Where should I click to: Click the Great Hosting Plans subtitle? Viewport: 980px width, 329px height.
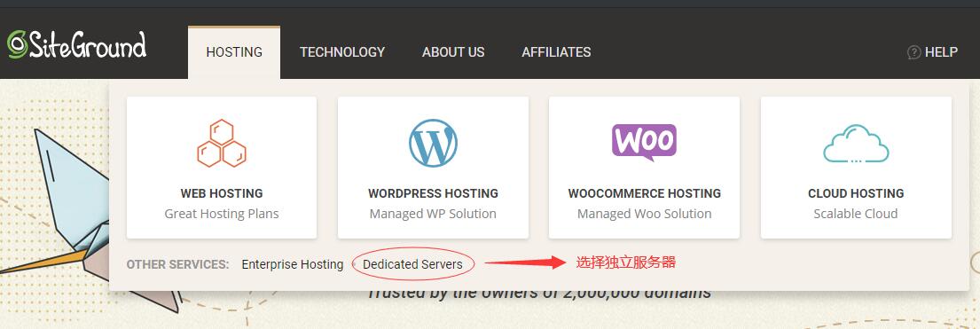[x=222, y=214]
